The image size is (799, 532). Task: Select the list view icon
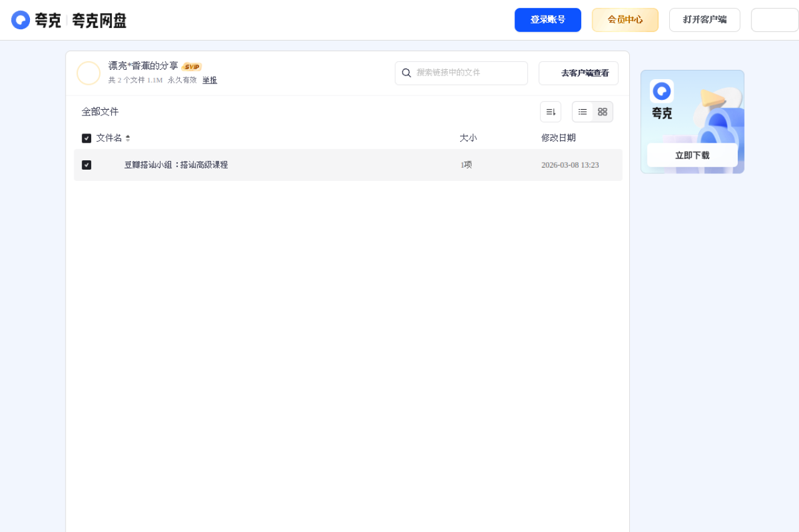(582, 112)
